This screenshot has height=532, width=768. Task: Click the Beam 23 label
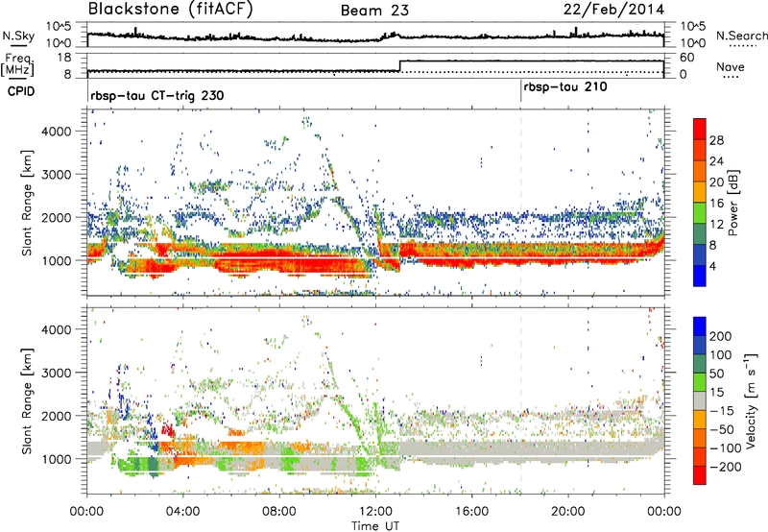374,11
